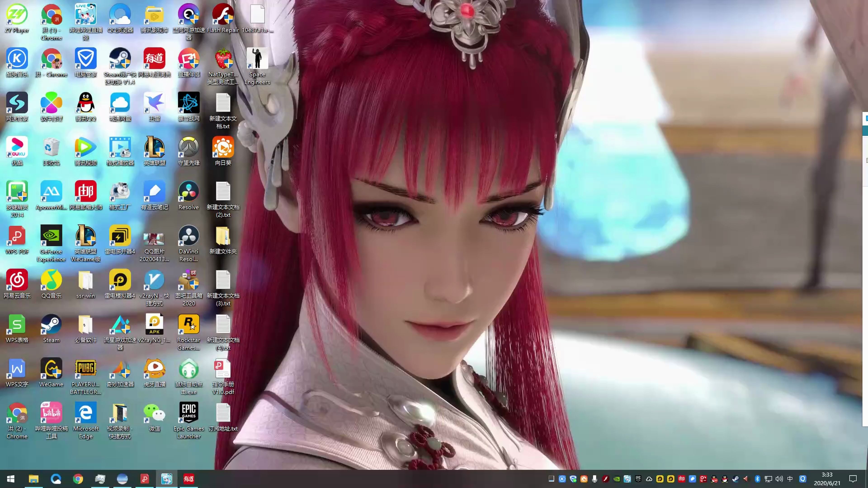Click the volume speaker tray icon

click(779, 479)
